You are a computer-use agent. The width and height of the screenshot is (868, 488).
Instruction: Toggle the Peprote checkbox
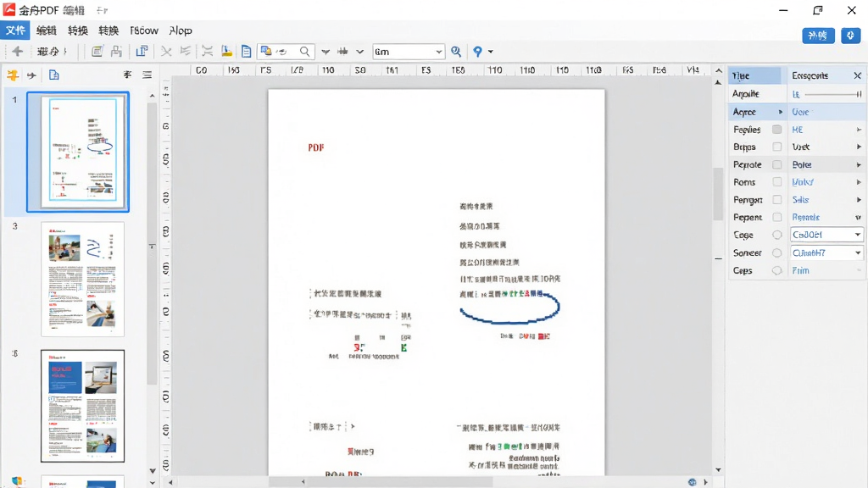point(777,165)
